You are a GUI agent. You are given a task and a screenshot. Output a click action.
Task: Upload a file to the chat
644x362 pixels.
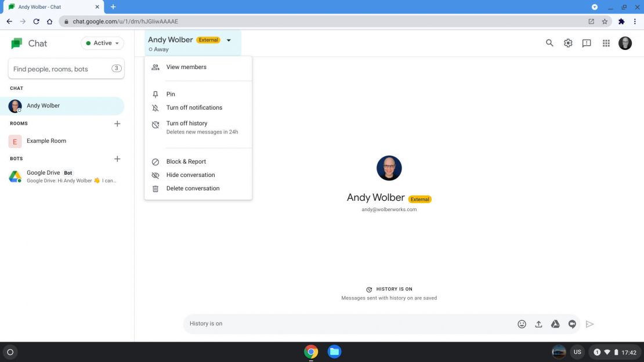pos(538,324)
